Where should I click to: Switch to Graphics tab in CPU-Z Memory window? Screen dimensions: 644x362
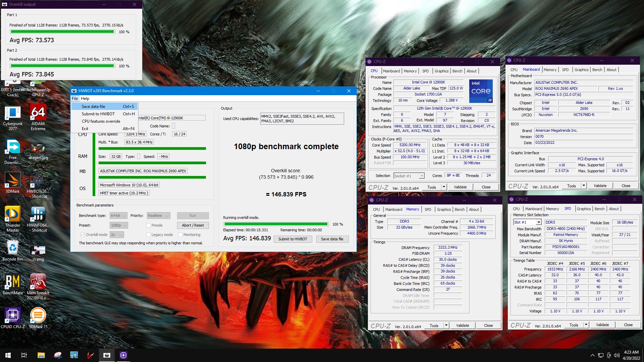[444, 209]
